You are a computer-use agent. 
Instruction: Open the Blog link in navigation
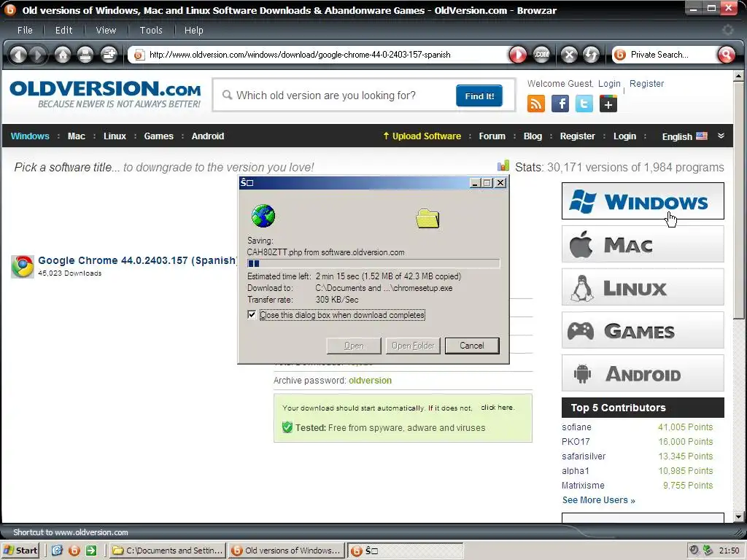533,136
